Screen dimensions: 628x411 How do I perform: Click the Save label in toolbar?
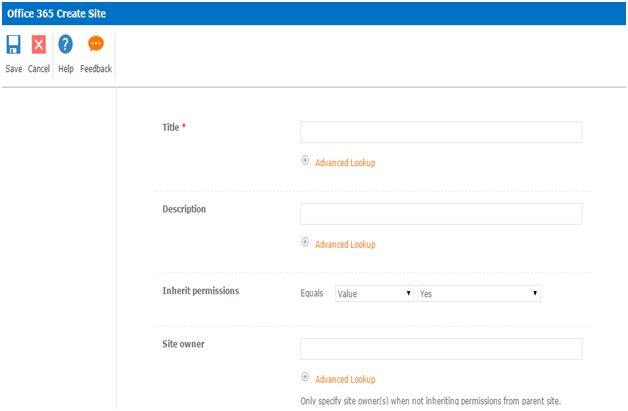click(14, 69)
